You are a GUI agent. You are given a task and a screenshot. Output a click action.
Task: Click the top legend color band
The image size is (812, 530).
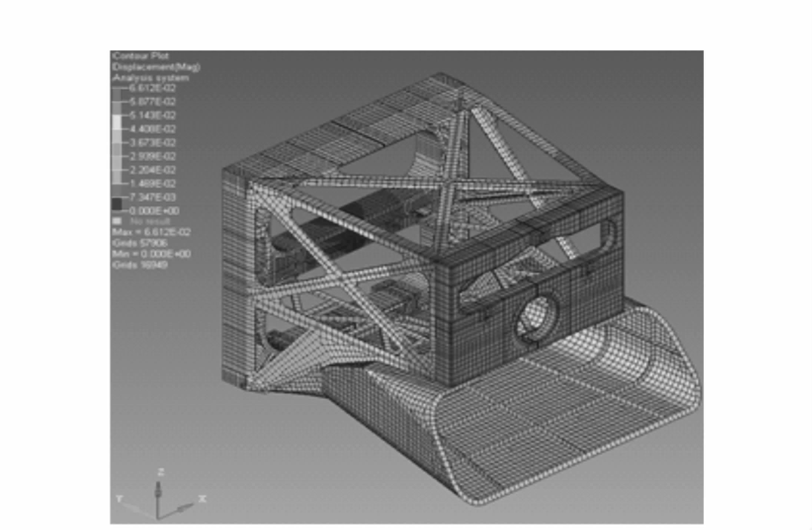[x=117, y=95]
